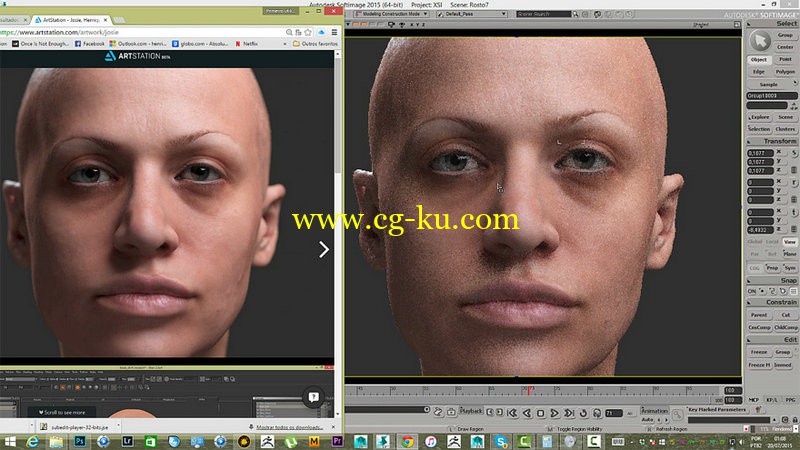The image size is (800, 450).
Task: Click the translate 't' transform icon
Action: [794, 212]
